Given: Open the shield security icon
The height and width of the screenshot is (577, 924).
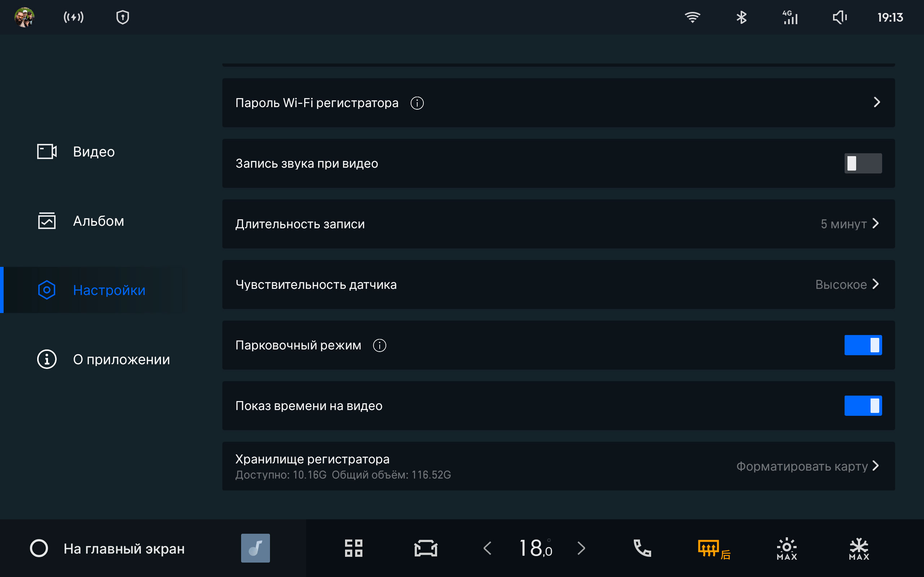Looking at the screenshot, I should click(123, 17).
